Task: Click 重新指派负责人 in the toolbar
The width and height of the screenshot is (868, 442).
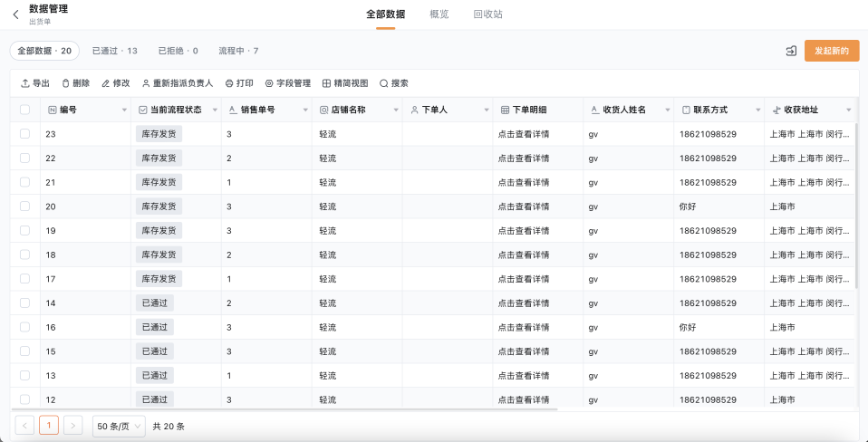Action: 178,83
